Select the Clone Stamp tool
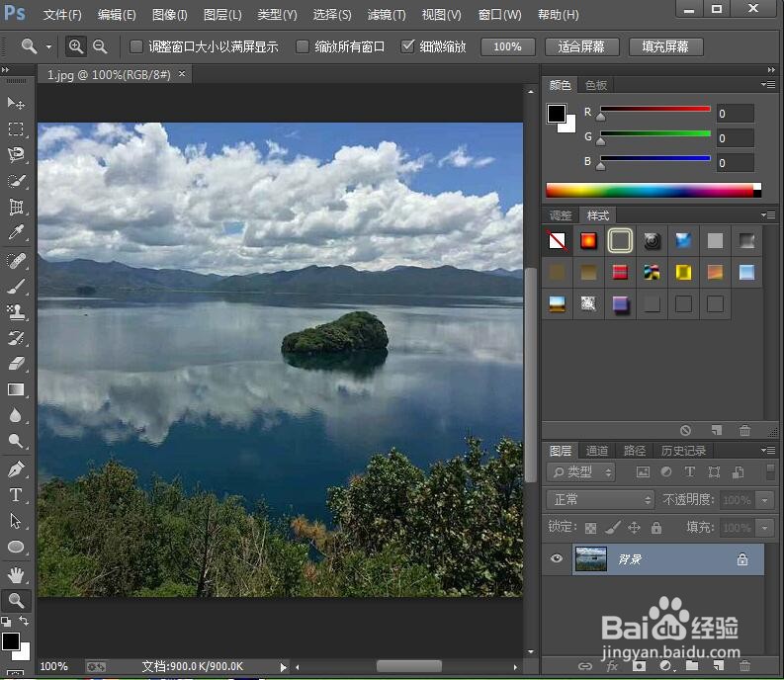Image resolution: width=784 pixels, height=680 pixels. (x=16, y=312)
